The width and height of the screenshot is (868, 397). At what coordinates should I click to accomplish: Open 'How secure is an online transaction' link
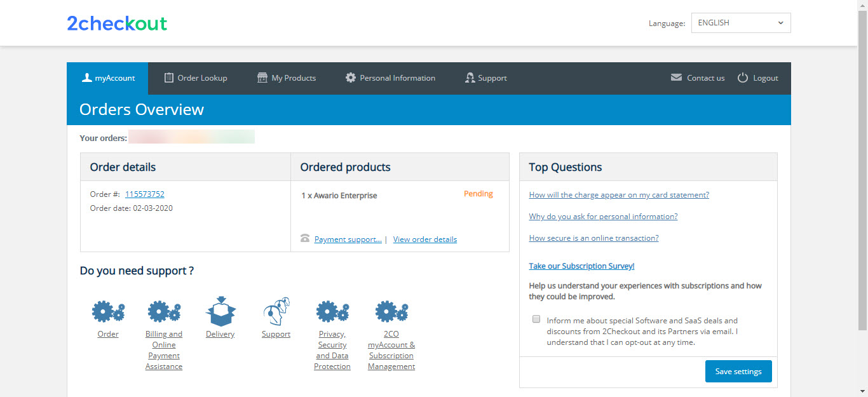[x=593, y=238]
